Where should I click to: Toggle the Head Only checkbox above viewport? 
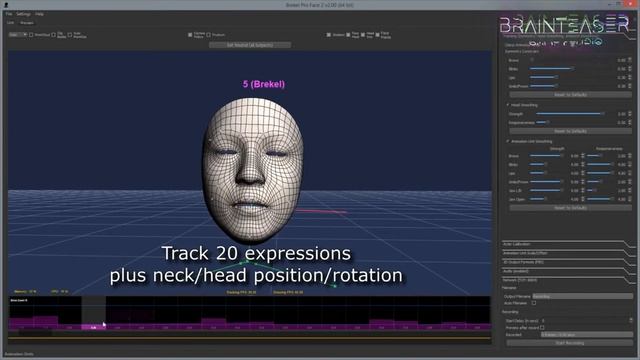click(x=363, y=35)
